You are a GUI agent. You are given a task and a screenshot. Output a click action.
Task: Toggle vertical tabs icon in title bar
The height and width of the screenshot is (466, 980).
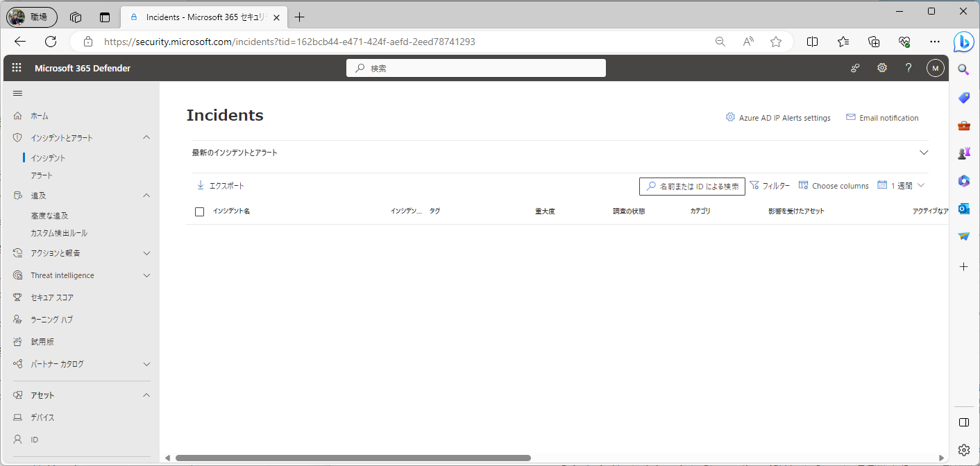tap(105, 17)
